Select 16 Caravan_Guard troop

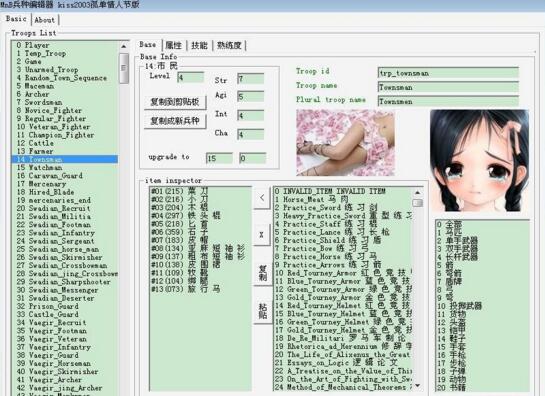click(x=65, y=176)
